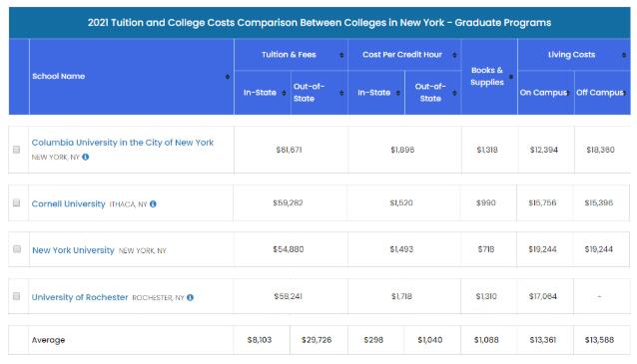Open Columbia University in the City link
Screen dimensions: 637x364
pyautogui.click(x=123, y=143)
